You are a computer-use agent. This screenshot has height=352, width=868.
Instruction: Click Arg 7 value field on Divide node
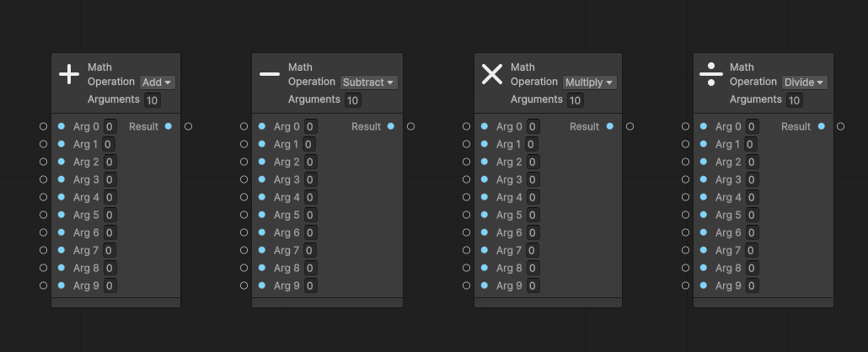[752, 250]
